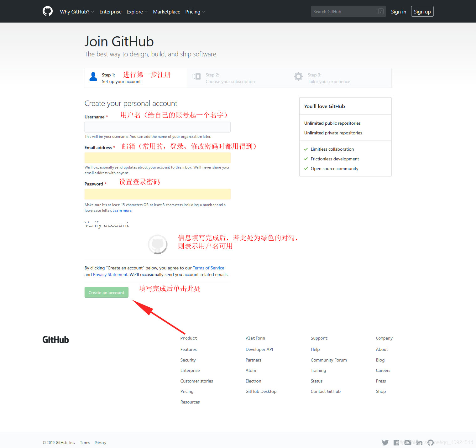Focus the Search GitHub field

pyautogui.click(x=348, y=12)
